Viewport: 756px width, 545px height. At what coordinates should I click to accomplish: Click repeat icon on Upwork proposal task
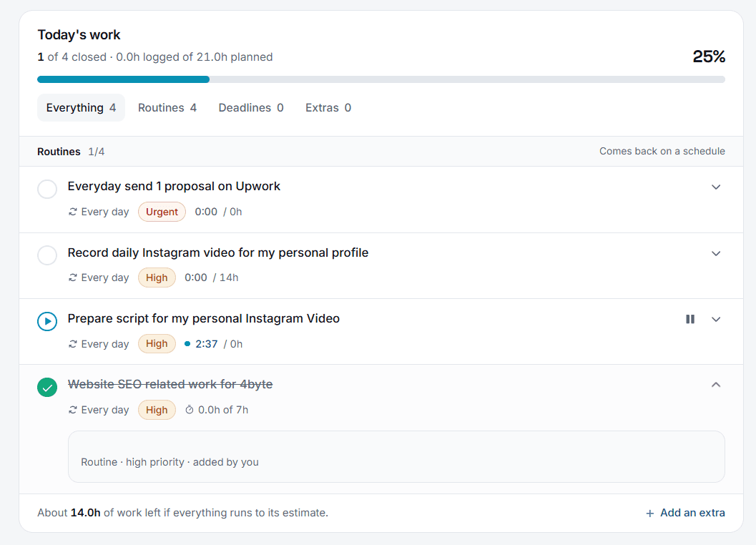coord(73,212)
